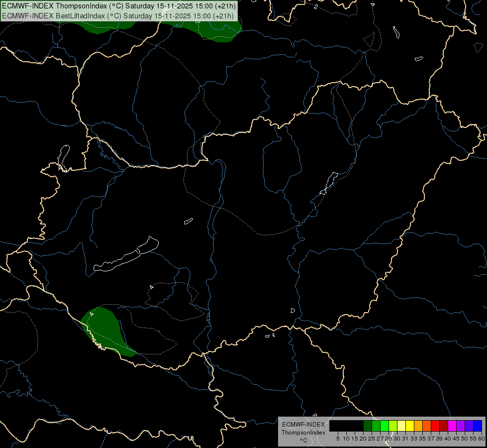Click contour label '4' inside the southwestern green patch
Viewport: 487px width, 448px height.
point(92,314)
